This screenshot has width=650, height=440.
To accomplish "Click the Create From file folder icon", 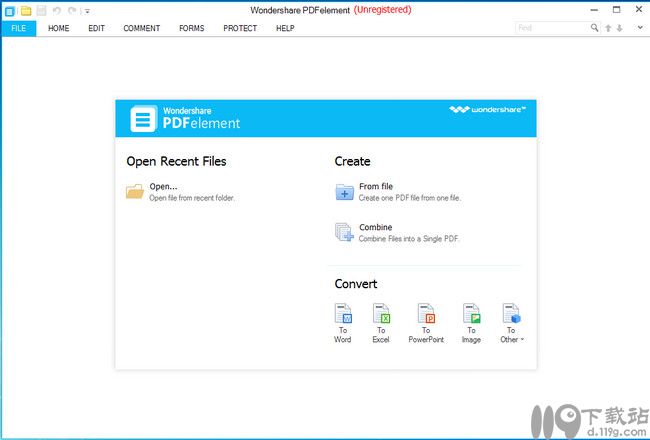I will click(x=344, y=192).
